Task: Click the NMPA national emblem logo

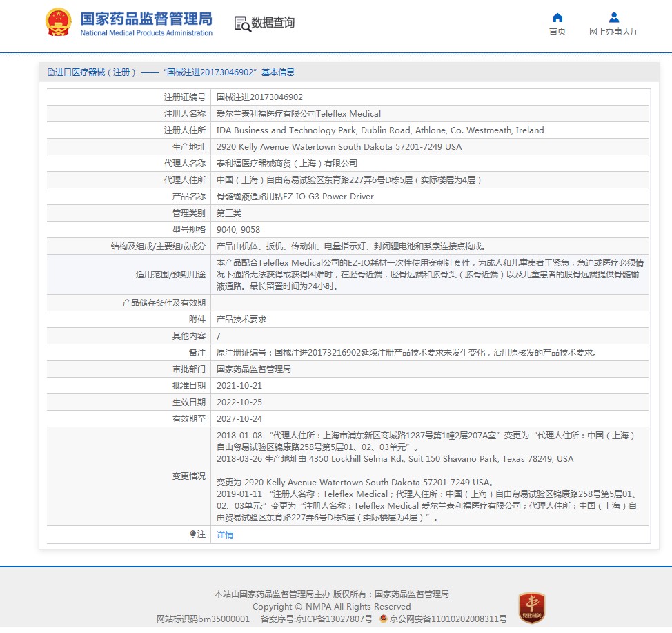Action: [58, 22]
